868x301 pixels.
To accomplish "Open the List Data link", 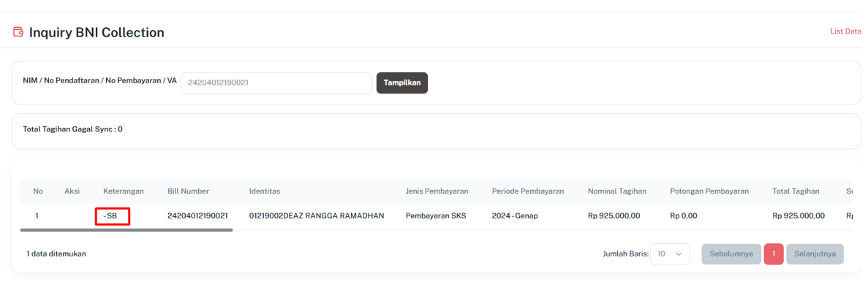I will 845,31.
